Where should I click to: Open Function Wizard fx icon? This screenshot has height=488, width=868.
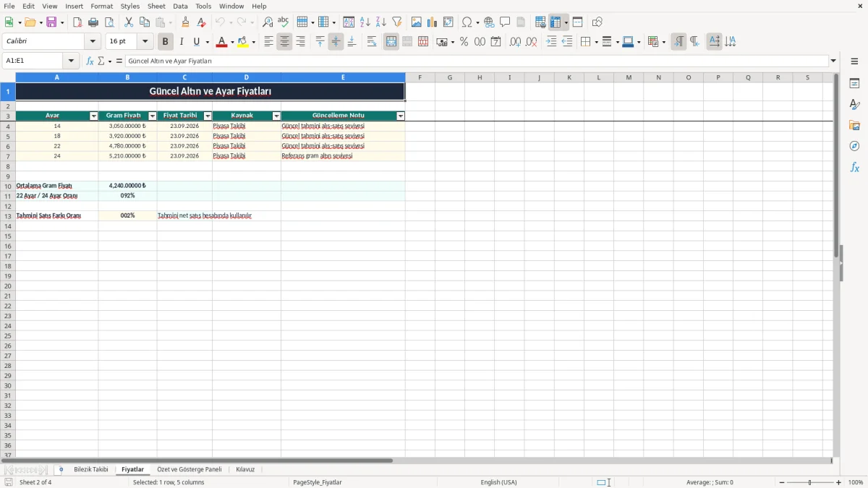pos(90,61)
